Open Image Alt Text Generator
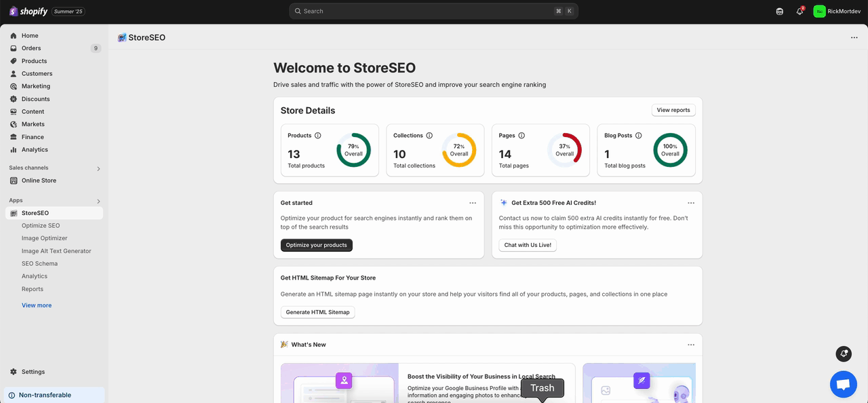This screenshot has width=868, height=403. coord(56,251)
